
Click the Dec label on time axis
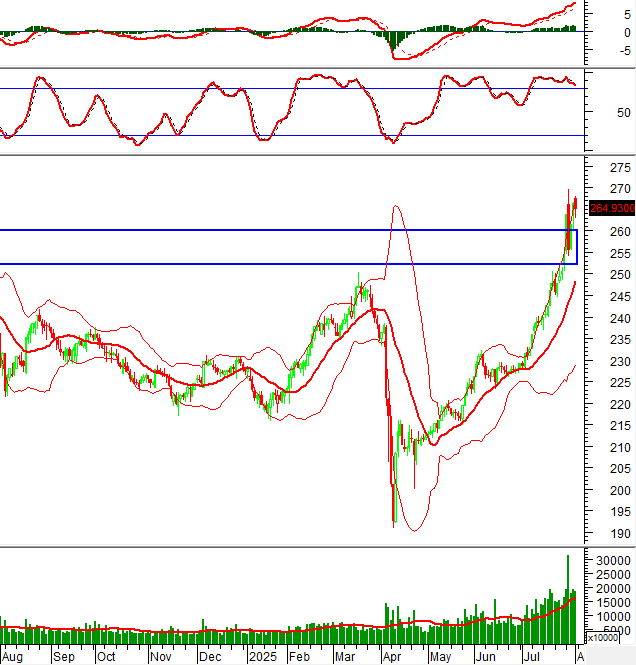pos(210,657)
